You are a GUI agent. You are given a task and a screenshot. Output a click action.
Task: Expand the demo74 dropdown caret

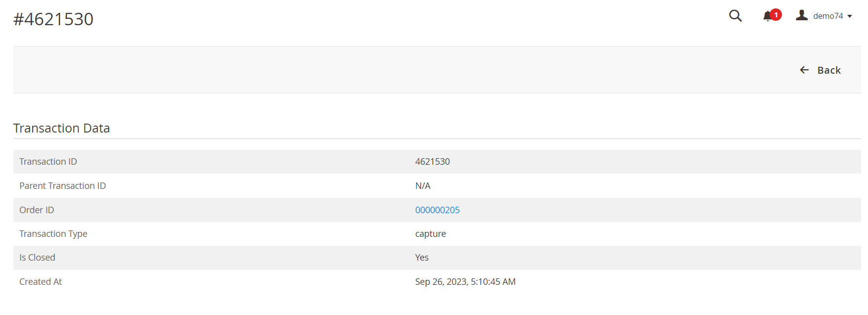click(x=850, y=16)
